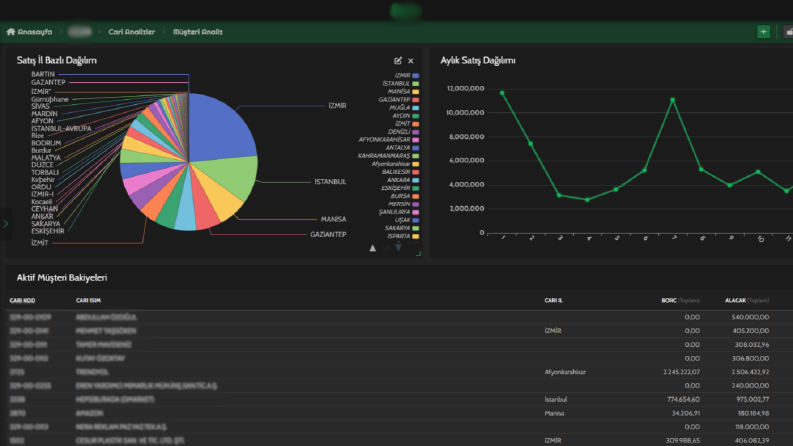Open the Anasayfa home icon
This screenshot has width=793, height=446.
point(11,32)
